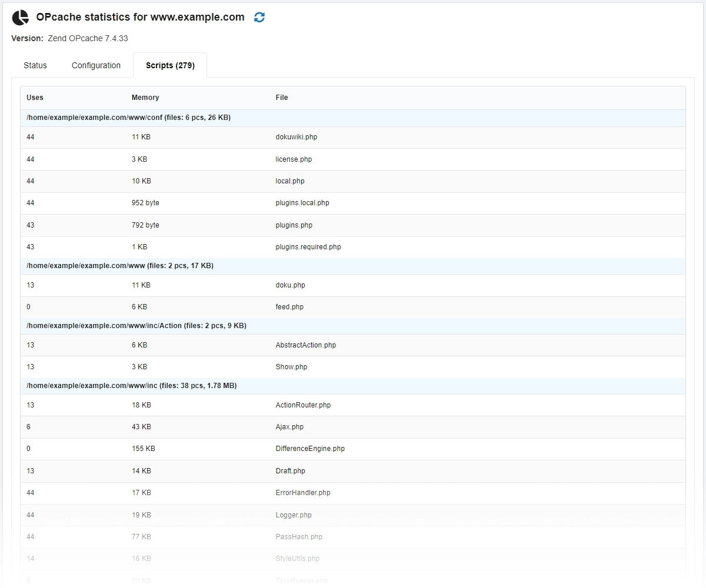Click the plugins.required.php file name

coord(308,247)
